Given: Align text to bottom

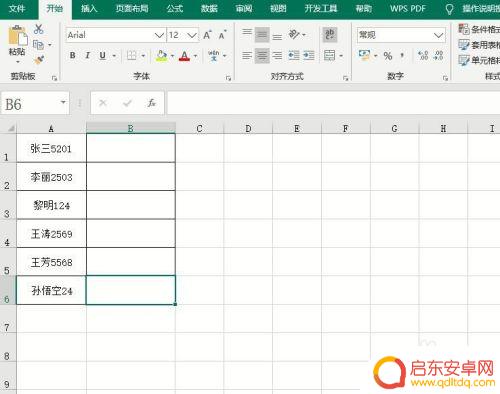Looking at the screenshot, I should click(277, 35).
